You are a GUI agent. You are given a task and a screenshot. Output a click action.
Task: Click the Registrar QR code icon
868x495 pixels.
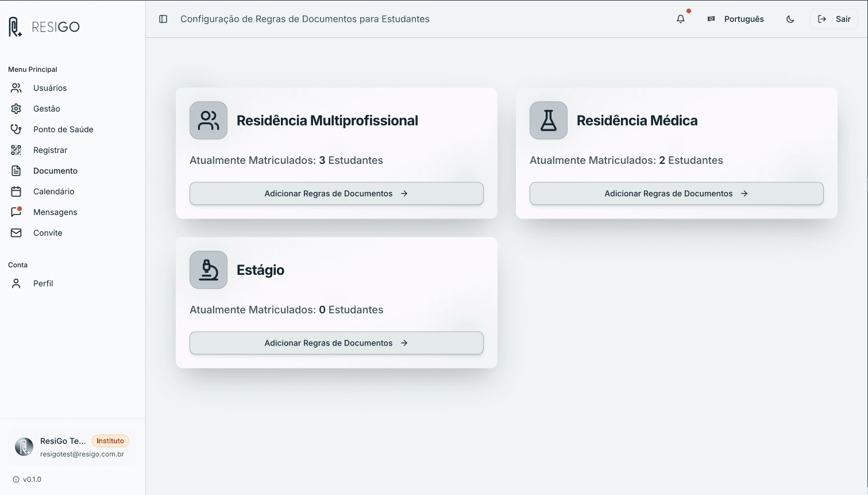click(x=16, y=150)
